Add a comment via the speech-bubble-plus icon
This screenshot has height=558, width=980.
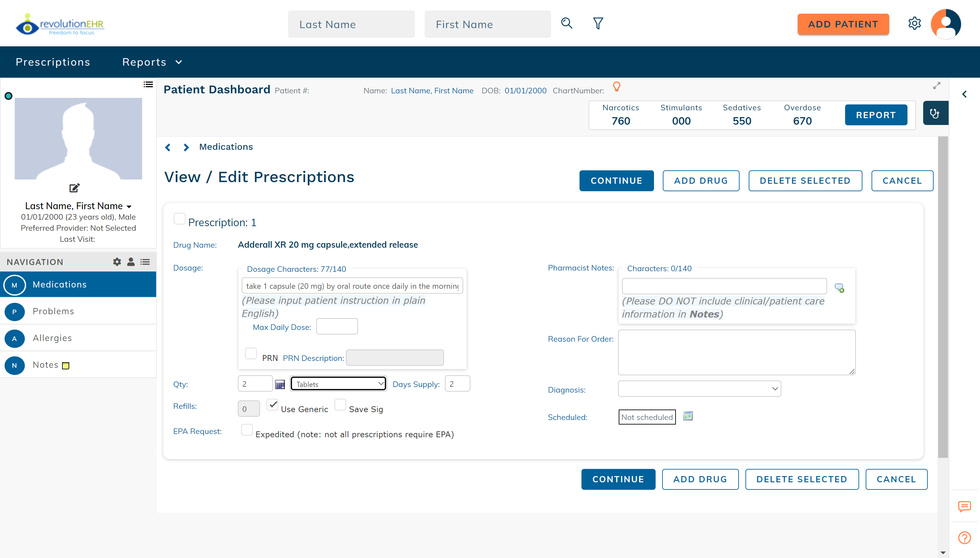click(x=840, y=287)
